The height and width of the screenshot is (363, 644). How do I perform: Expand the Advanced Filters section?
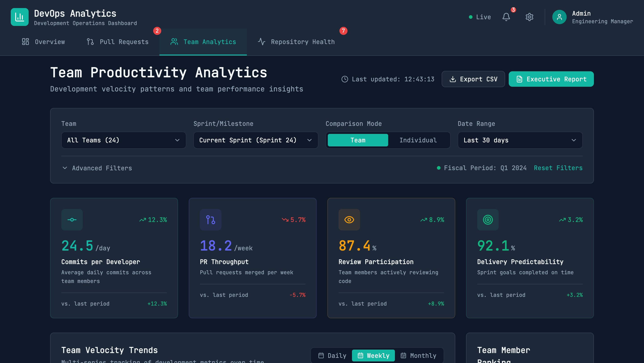97,168
